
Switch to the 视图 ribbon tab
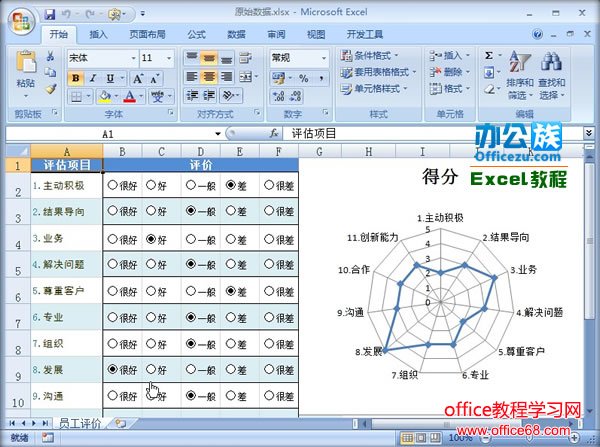316,34
